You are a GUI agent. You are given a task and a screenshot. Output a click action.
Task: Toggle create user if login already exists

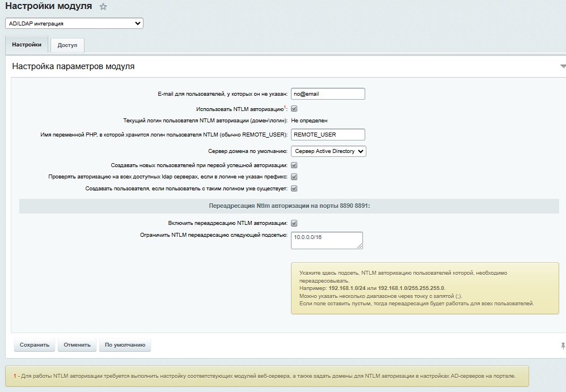[x=294, y=188]
